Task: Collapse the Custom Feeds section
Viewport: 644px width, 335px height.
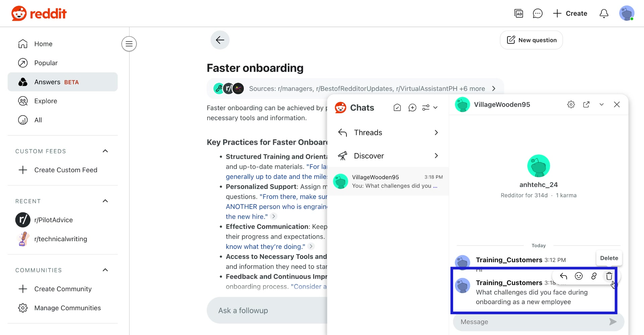Action: click(105, 151)
